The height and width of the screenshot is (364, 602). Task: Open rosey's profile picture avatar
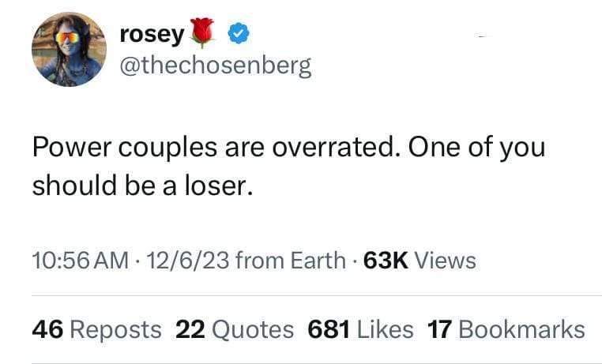coord(69,49)
